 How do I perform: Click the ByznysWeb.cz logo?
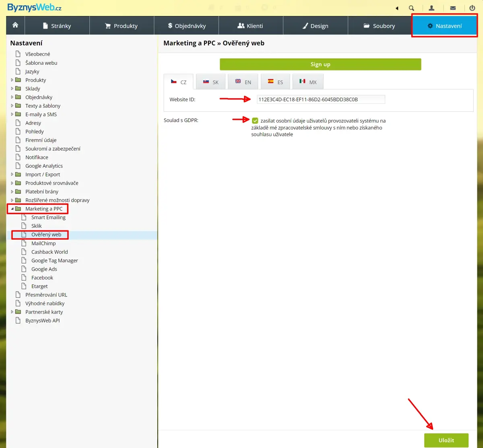[34, 8]
